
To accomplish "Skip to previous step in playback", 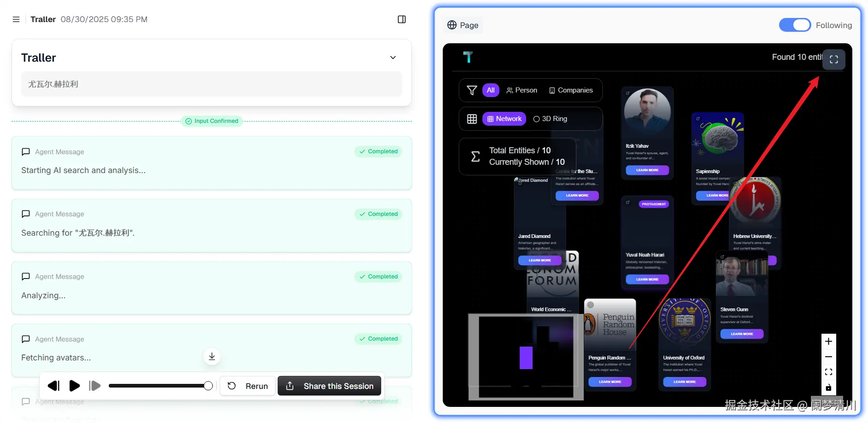I will [x=54, y=386].
